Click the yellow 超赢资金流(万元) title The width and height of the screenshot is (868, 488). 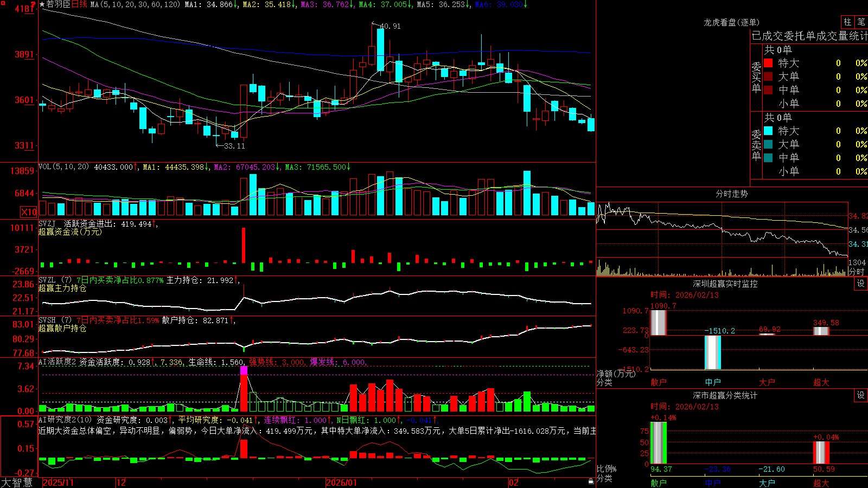(70, 232)
